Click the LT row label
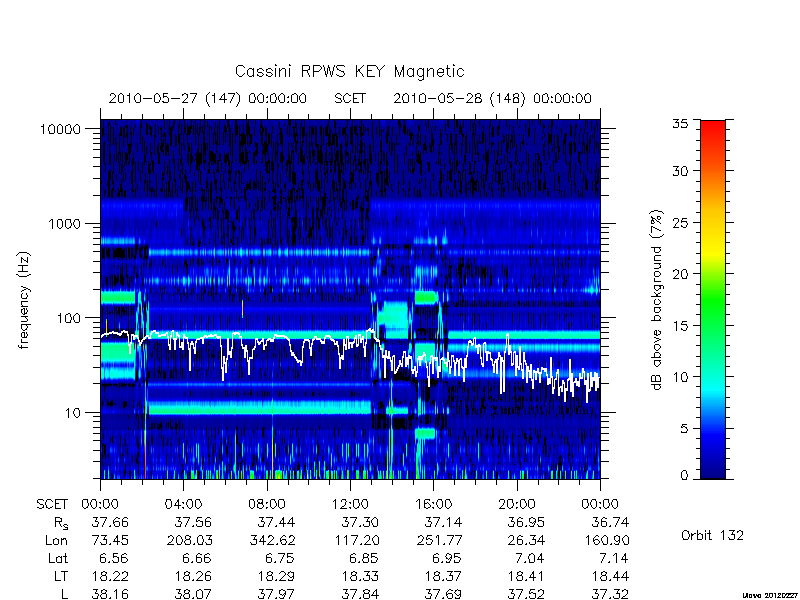 [x=61, y=577]
